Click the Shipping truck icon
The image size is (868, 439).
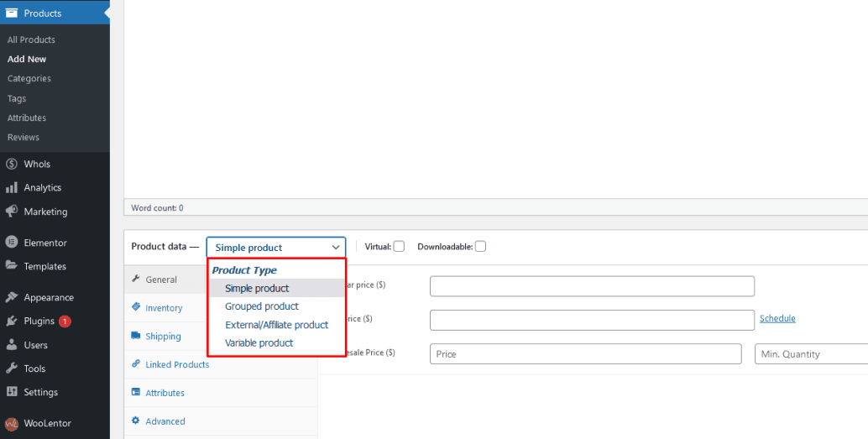136,336
